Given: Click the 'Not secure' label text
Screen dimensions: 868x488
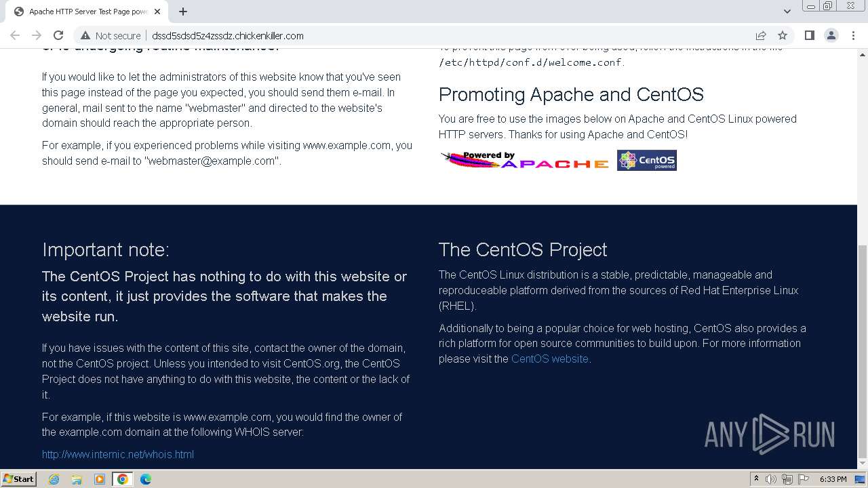Looking at the screenshot, I should pos(118,35).
